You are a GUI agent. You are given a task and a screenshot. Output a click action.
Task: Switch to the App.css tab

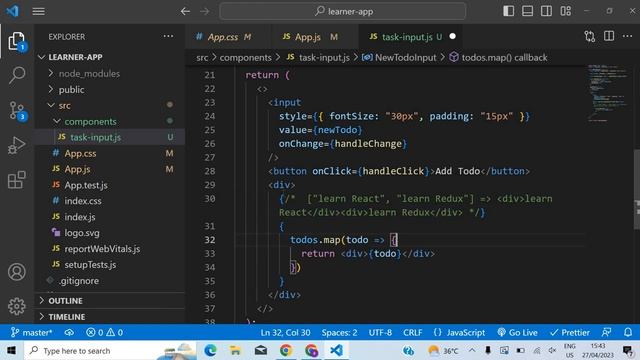pos(229,37)
